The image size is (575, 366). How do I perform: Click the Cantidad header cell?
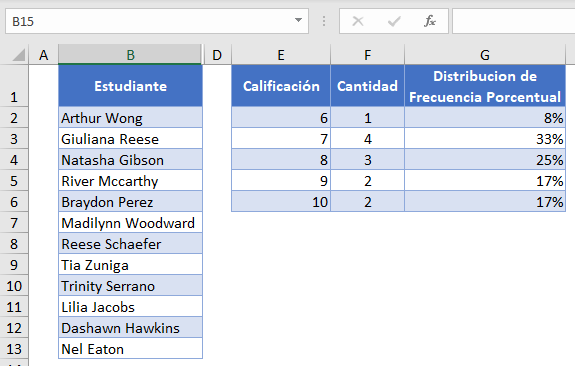pyautogui.click(x=367, y=86)
